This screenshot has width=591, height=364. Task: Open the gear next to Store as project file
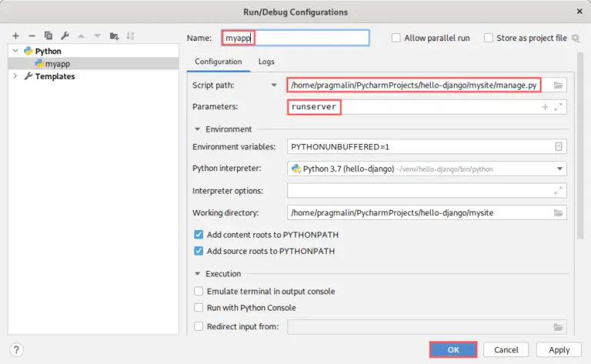[575, 38]
